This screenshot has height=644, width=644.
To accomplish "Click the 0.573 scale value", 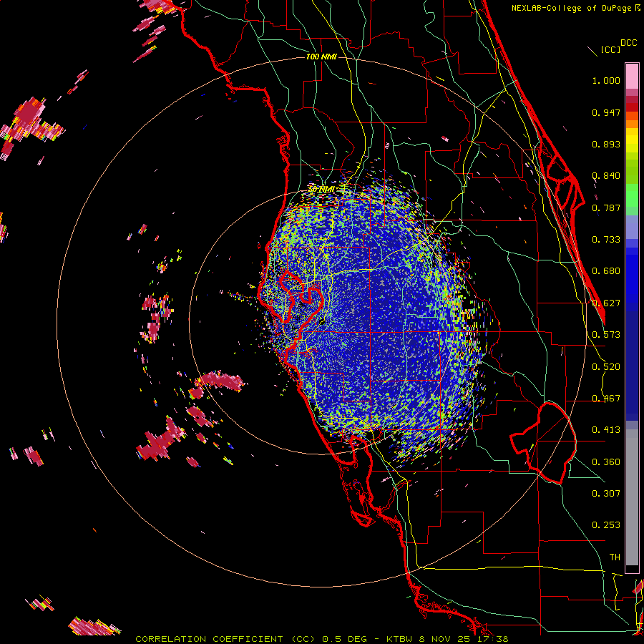I will pos(606,335).
